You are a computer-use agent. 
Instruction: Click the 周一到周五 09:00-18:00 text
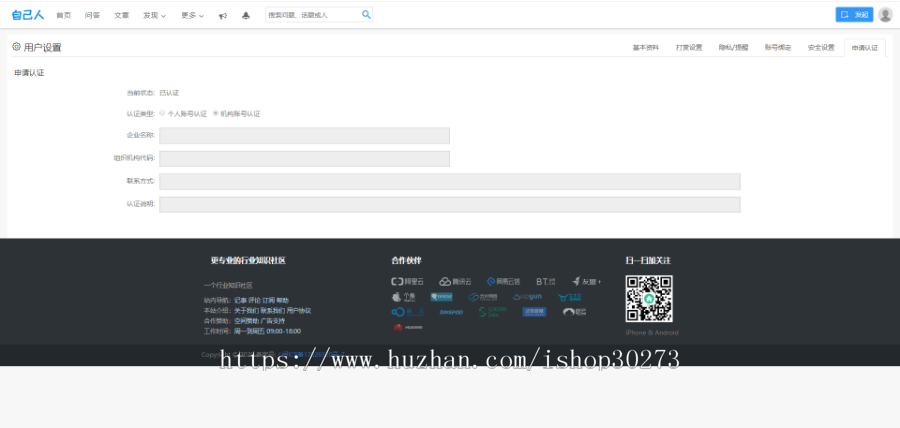(x=267, y=331)
